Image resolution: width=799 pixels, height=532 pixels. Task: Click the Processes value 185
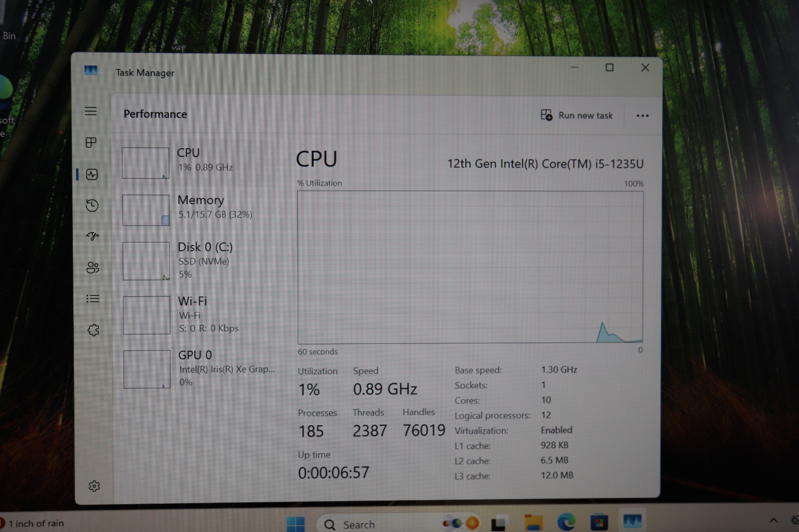click(311, 431)
